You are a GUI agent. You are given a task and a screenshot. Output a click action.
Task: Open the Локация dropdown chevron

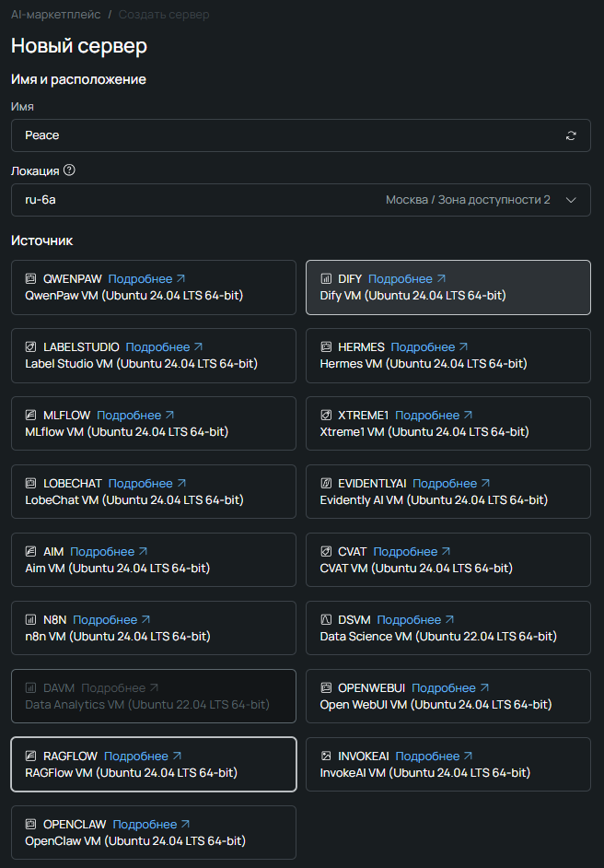pyautogui.click(x=571, y=200)
